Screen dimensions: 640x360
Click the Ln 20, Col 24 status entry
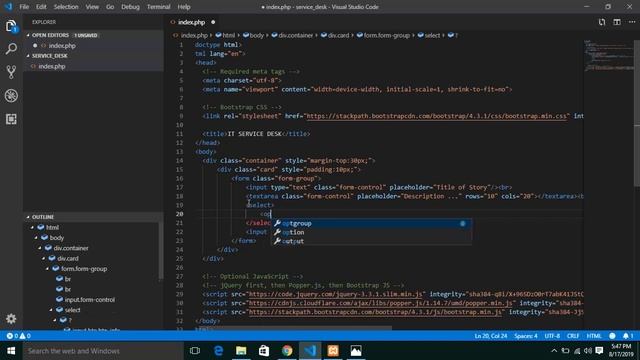(491, 336)
